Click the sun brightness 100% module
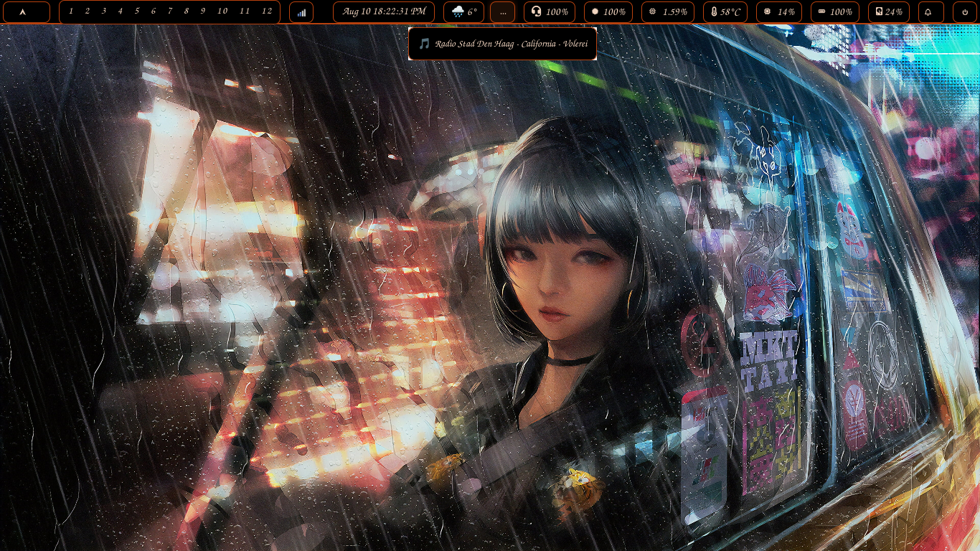 click(608, 12)
